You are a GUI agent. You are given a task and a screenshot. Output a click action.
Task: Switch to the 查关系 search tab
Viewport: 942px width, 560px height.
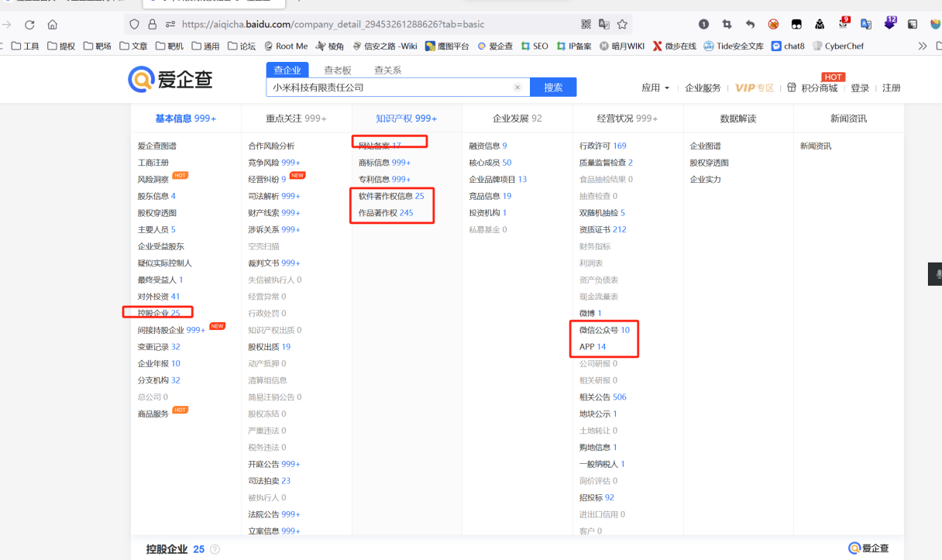pyautogui.click(x=388, y=70)
